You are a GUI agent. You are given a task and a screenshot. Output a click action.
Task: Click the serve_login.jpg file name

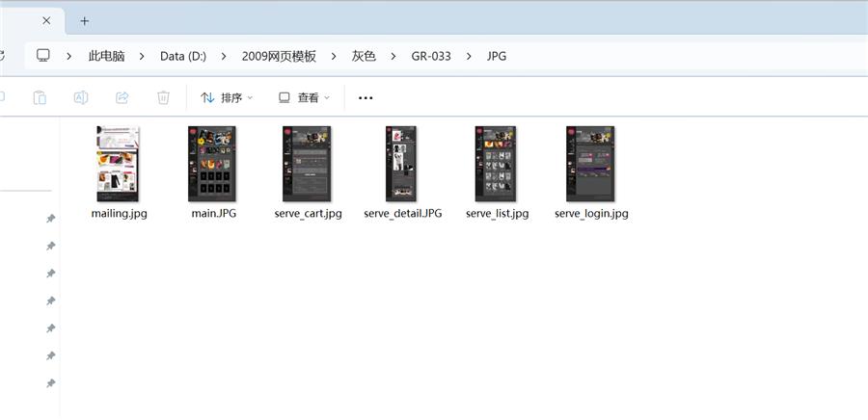pos(592,213)
